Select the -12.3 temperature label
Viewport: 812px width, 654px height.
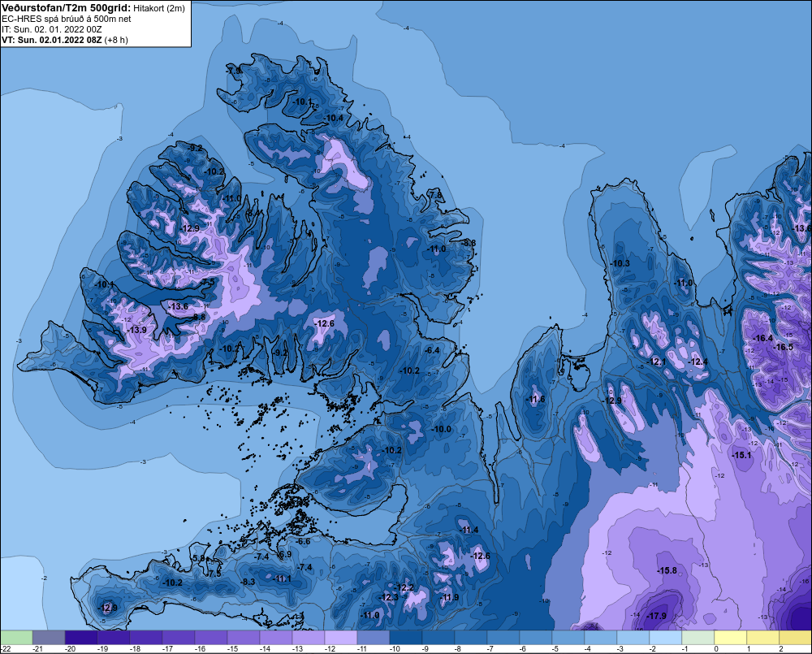pyautogui.click(x=390, y=597)
